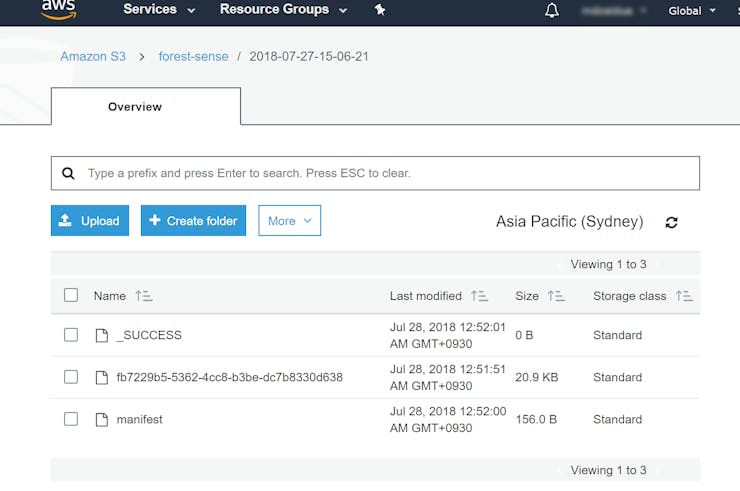Sort by Storage class using the sort icon
This screenshot has height=491, width=740.
pyautogui.click(x=684, y=296)
